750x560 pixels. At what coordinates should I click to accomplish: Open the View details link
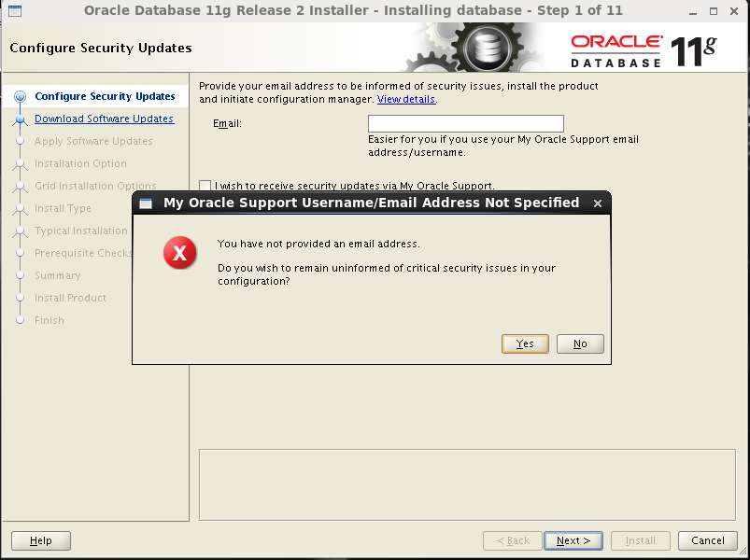point(406,99)
